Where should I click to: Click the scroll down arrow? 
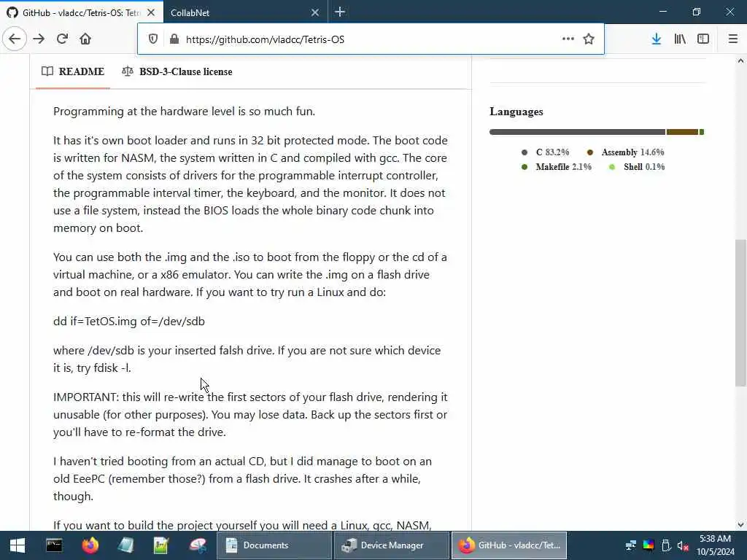(740, 525)
